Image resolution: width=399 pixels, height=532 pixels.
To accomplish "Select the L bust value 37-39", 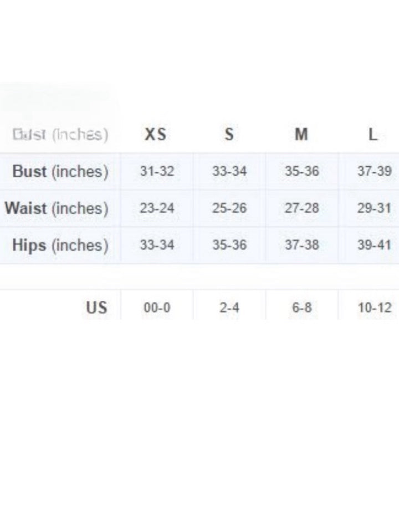I will 374,172.
